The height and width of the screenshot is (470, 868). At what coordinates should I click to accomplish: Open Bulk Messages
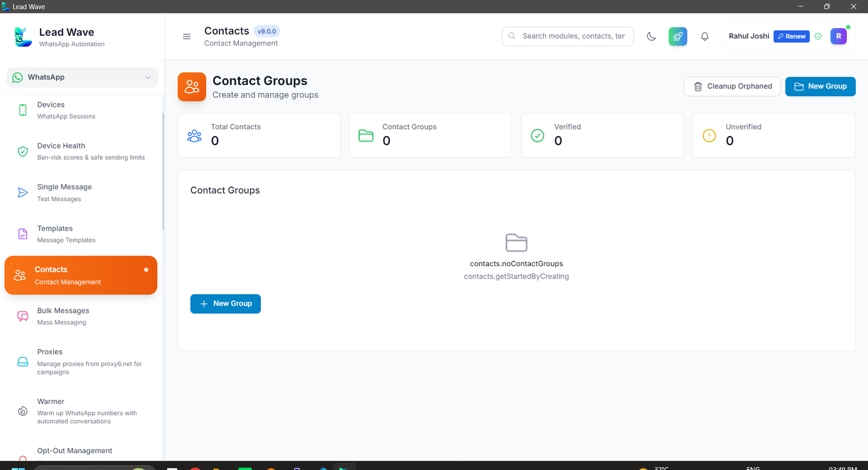(x=82, y=316)
